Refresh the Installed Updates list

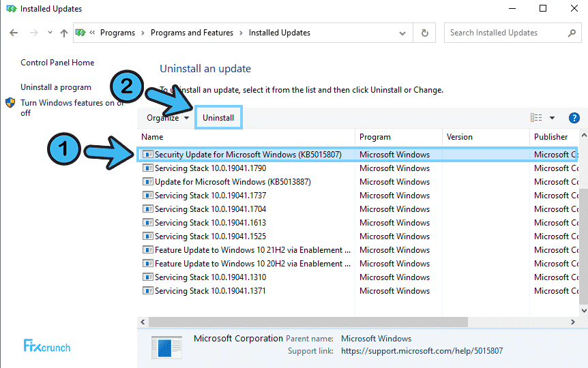pos(424,33)
